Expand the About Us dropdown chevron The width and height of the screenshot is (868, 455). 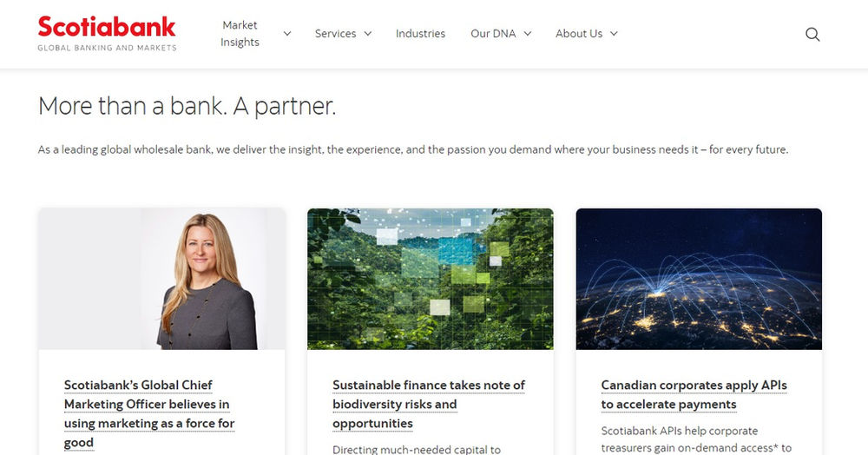coord(614,34)
